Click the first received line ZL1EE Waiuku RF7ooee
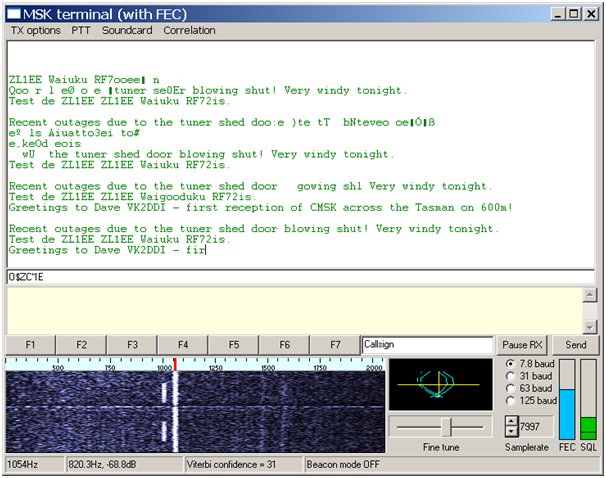Image resolution: width=606 pixels, height=478 pixels. [84, 80]
